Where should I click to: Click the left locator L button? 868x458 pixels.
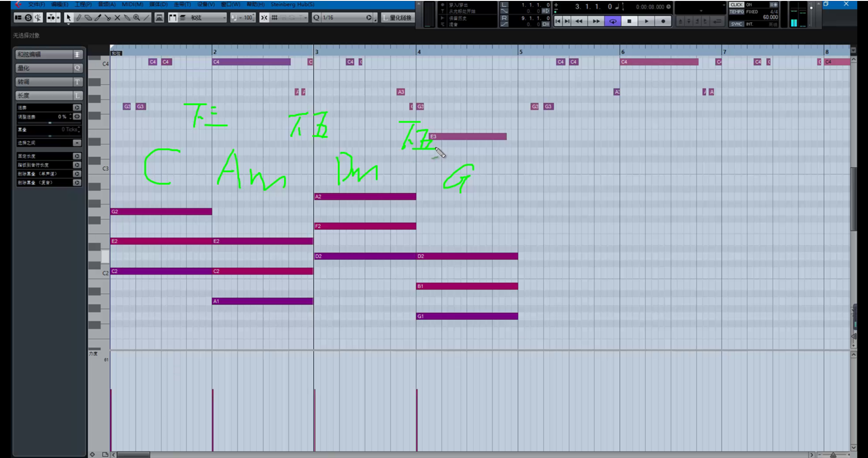coord(505,5)
